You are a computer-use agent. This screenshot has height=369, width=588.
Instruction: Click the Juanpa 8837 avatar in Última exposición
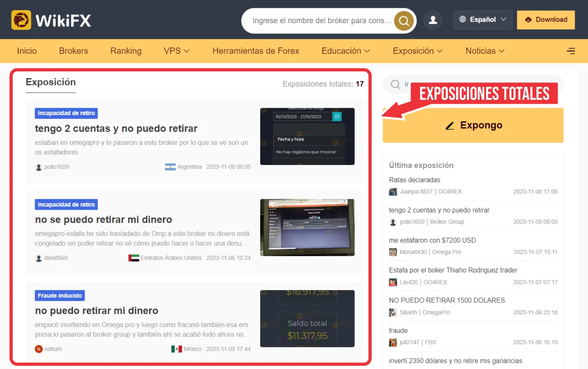[x=393, y=192]
